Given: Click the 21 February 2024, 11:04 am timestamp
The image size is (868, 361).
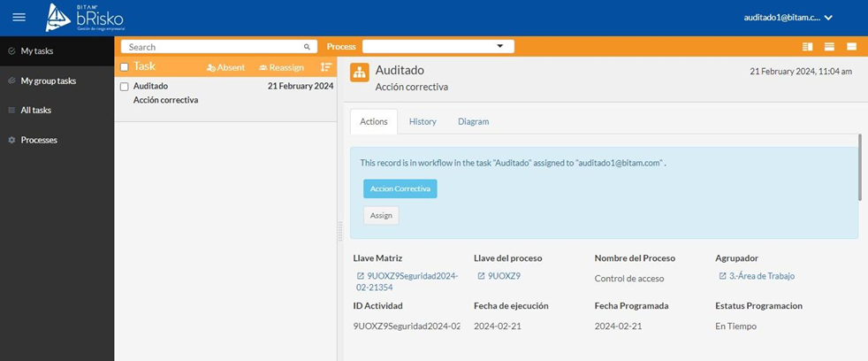Looking at the screenshot, I should coord(801,72).
